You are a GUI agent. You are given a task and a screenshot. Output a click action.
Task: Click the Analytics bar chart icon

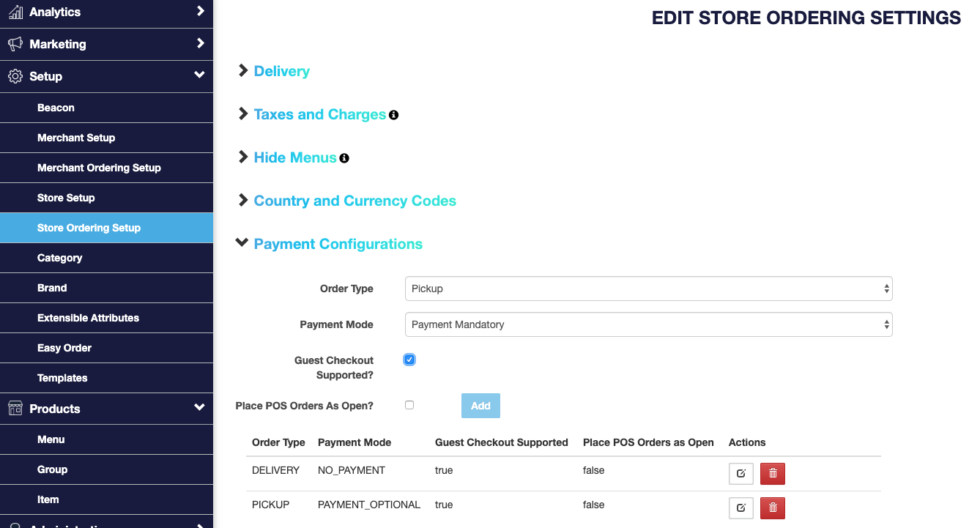click(15, 12)
